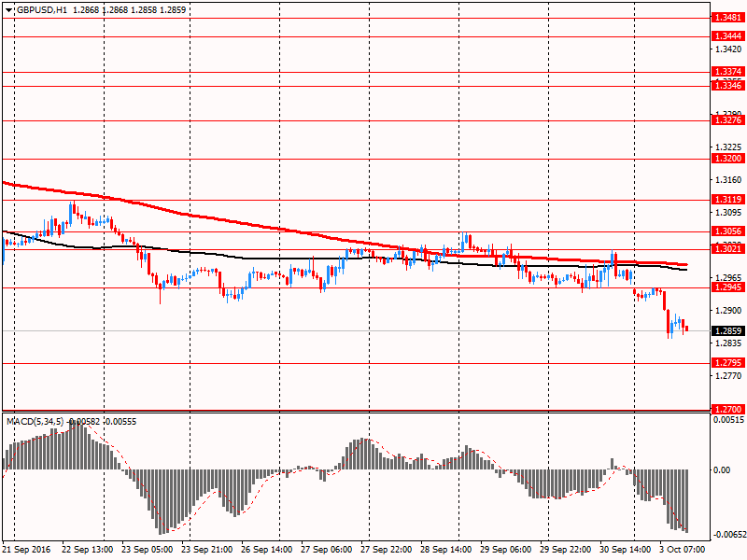The width and height of the screenshot is (747, 560).
Task: Click the MACD scale value -0.00652
Action: [x=728, y=535]
